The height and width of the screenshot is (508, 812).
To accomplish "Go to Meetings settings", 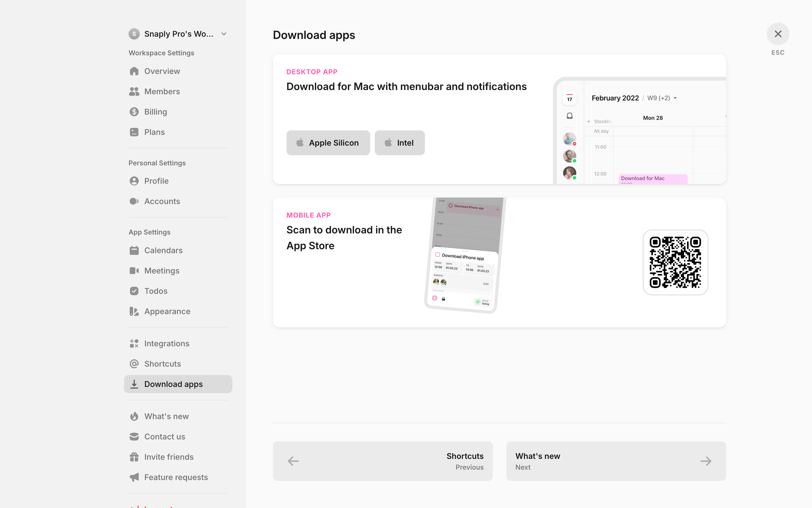I will (178, 271).
